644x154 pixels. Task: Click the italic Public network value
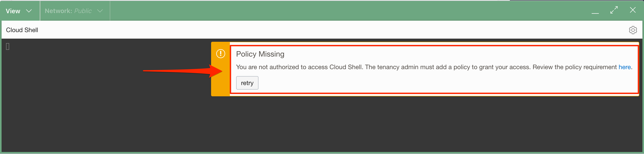(83, 11)
